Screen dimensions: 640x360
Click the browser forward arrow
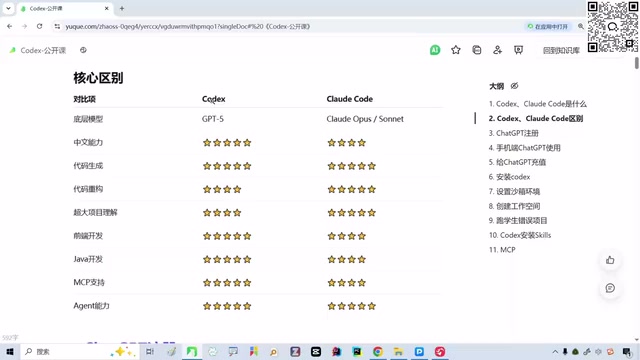(x=24, y=26)
